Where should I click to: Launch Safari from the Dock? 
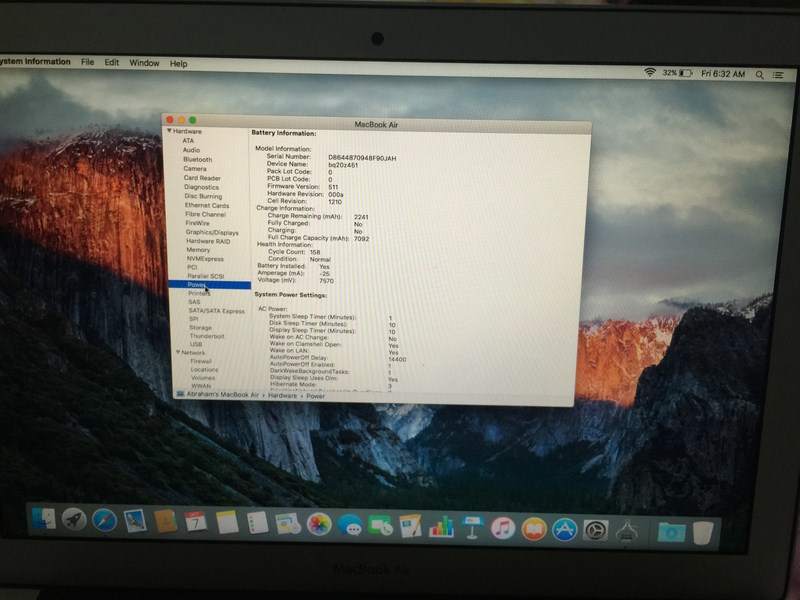(105, 521)
